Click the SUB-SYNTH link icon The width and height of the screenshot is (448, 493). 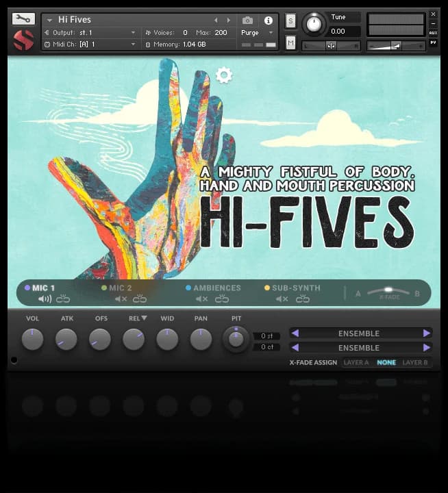[x=303, y=299]
